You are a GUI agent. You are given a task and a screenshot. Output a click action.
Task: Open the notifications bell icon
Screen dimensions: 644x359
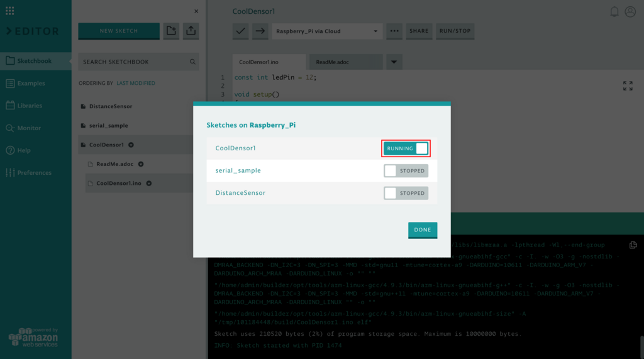614,11
